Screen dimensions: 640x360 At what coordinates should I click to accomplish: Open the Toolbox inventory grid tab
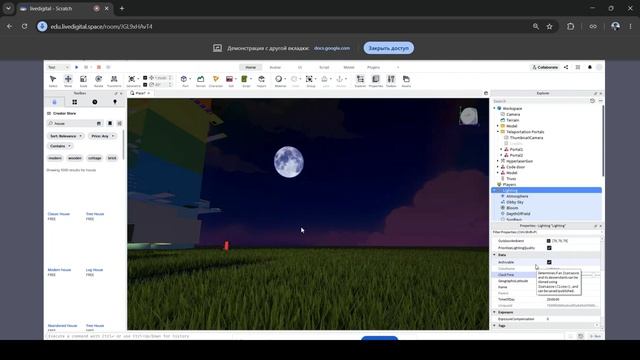74,102
